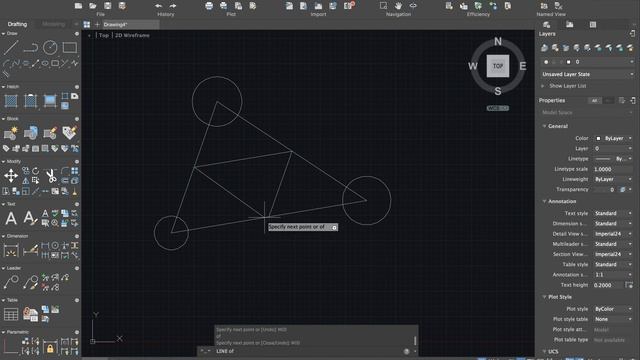Switch to the Modeling workspace tab
This screenshot has width=640, height=360.
[53, 24]
